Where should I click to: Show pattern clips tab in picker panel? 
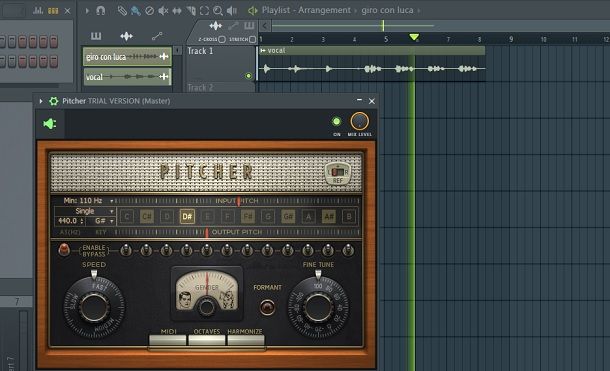(96, 36)
